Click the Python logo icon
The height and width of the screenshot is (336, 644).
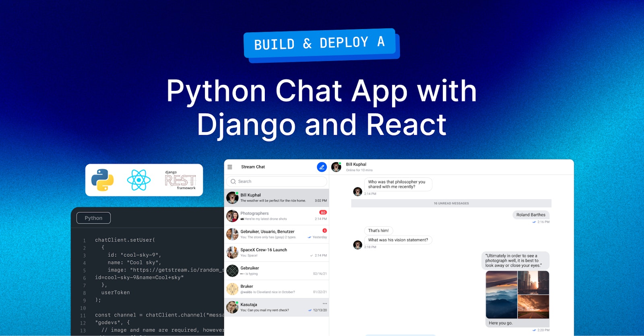103,180
